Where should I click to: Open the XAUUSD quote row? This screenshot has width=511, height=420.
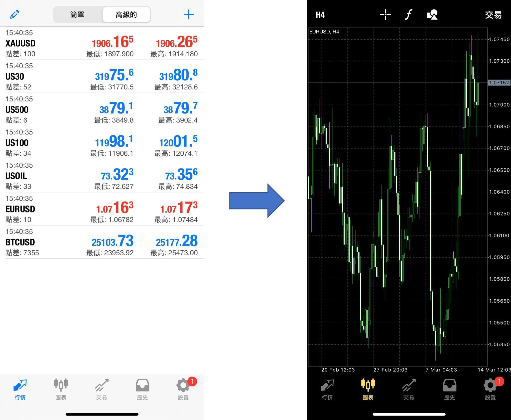point(102,43)
